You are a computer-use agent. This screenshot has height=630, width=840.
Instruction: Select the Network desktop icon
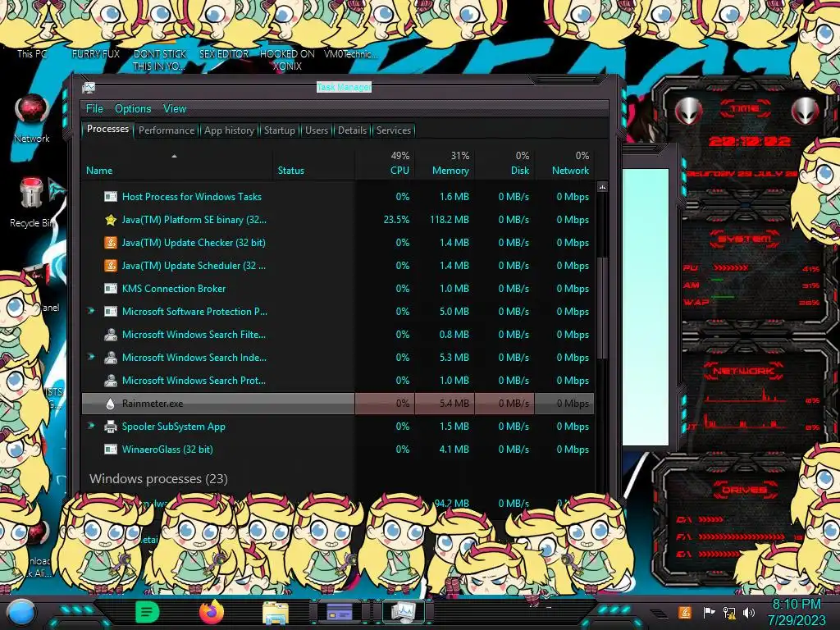click(x=32, y=111)
